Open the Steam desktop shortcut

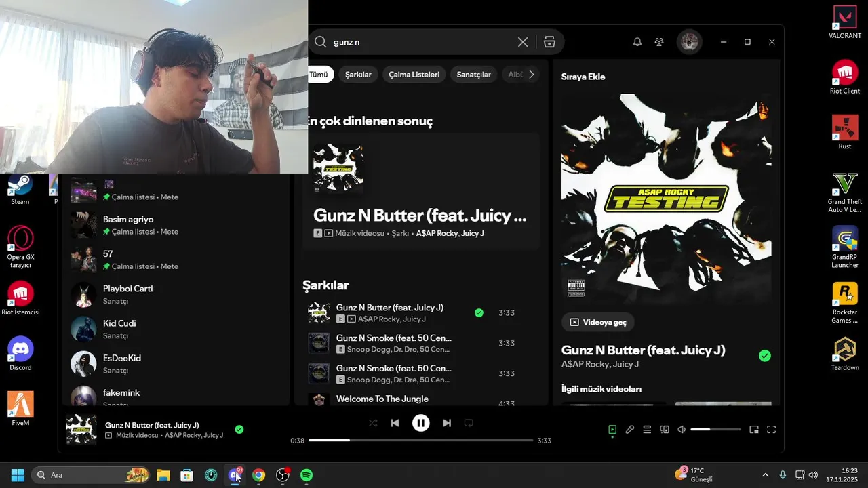[x=20, y=190]
